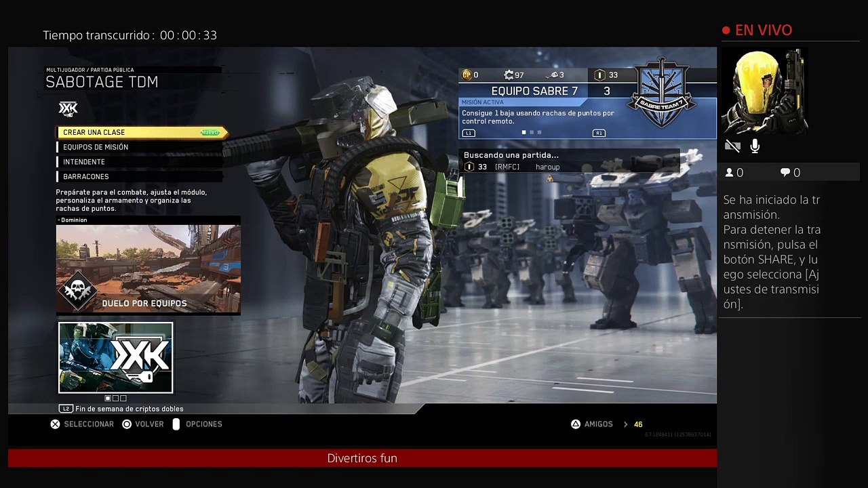
Task: Click the rank badge beside player haroup
Action: coord(469,167)
